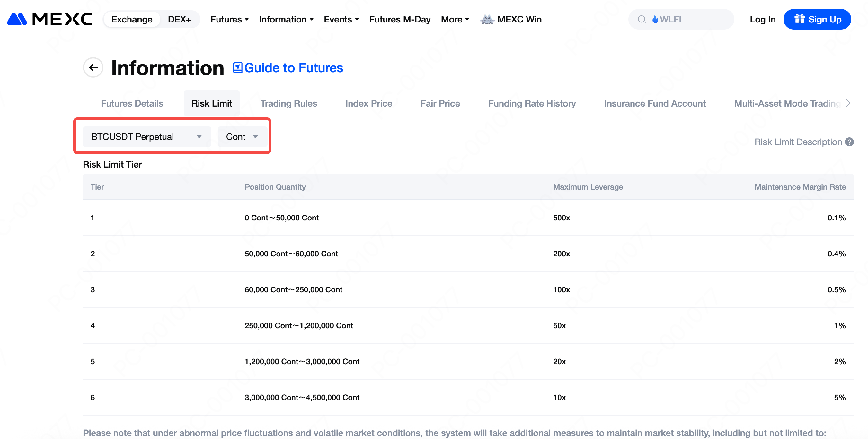The width and height of the screenshot is (868, 439).
Task: Expand the Information nav menu
Action: (x=286, y=19)
